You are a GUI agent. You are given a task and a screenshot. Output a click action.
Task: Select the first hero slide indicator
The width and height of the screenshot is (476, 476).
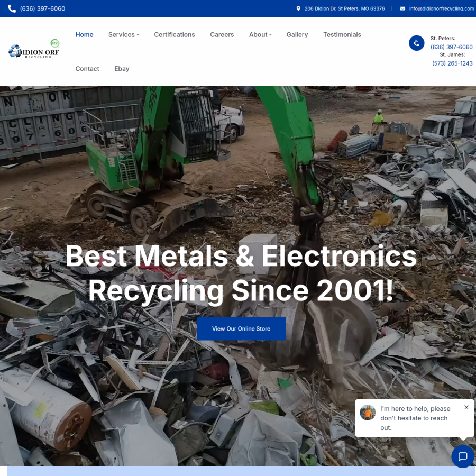click(230, 218)
